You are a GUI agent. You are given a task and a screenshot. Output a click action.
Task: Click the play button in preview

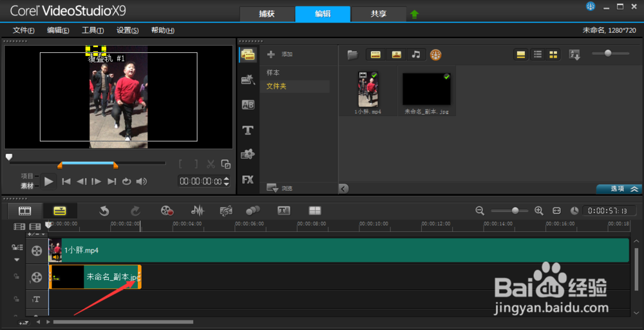click(x=49, y=181)
